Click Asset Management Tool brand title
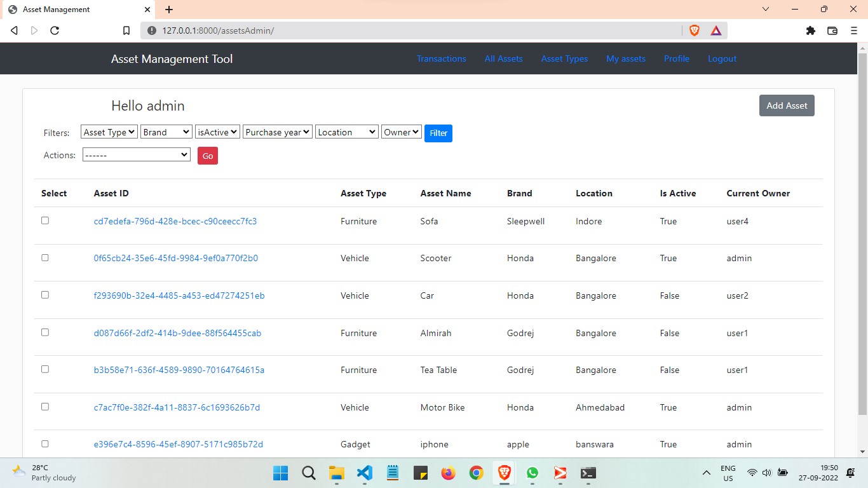 [x=172, y=58]
